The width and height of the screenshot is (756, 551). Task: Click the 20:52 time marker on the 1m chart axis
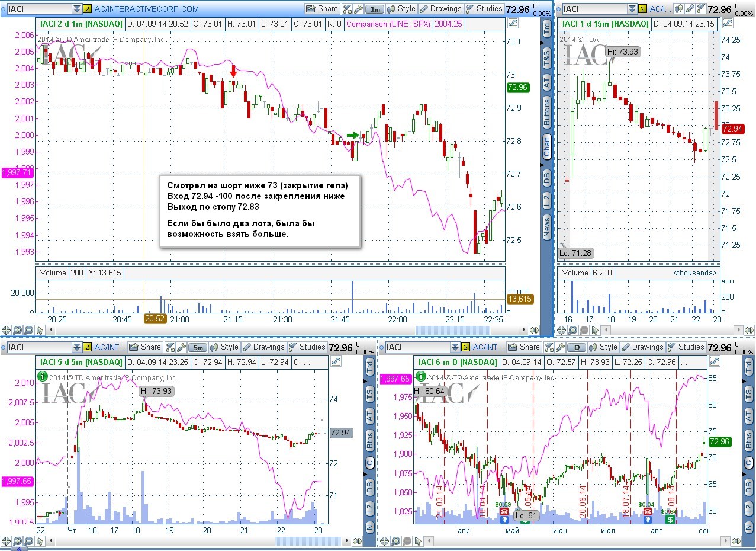click(x=155, y=319)
